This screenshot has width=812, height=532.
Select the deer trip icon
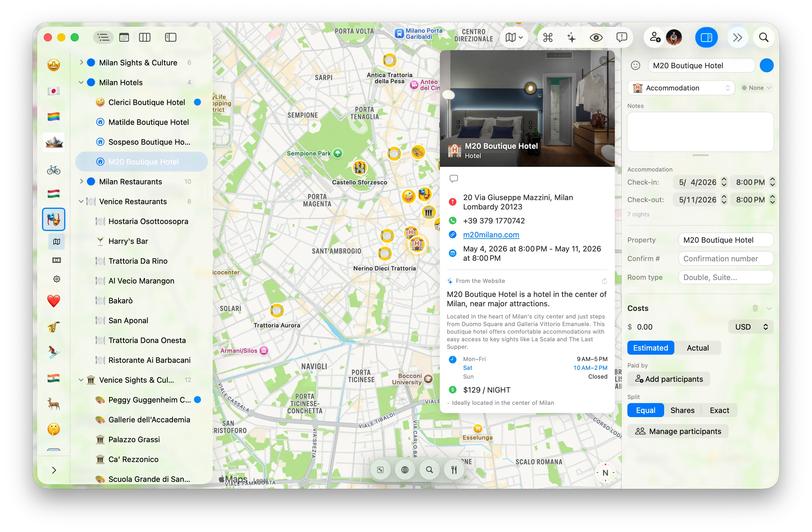click(x=54, y=404)
